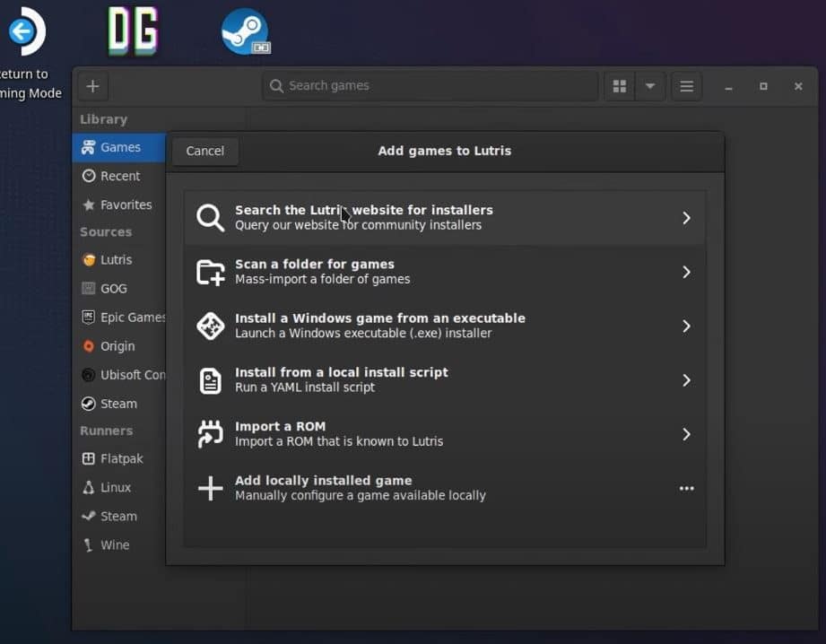Expand chevron for local install script row

[x=686, y=380]
